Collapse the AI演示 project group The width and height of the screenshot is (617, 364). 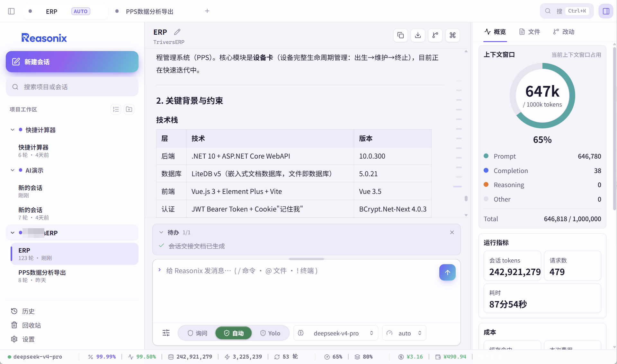pyautogui.click(x=13, y=170)
